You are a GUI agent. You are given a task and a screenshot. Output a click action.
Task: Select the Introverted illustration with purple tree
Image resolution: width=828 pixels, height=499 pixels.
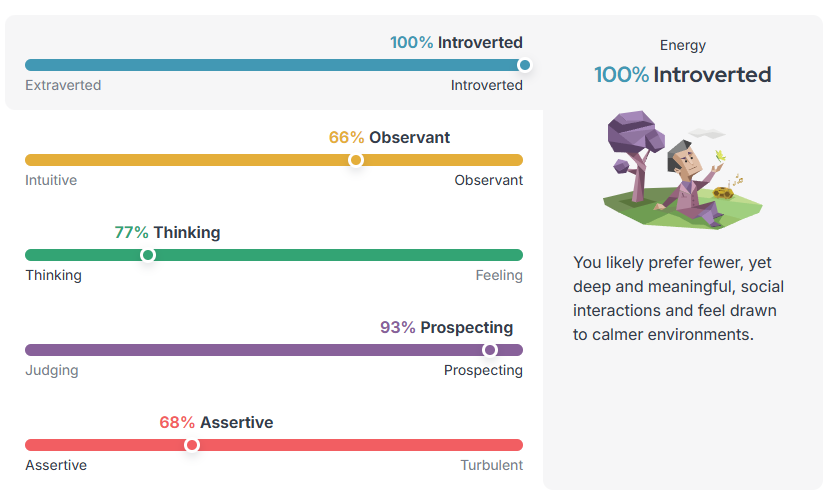click(682, 170)
